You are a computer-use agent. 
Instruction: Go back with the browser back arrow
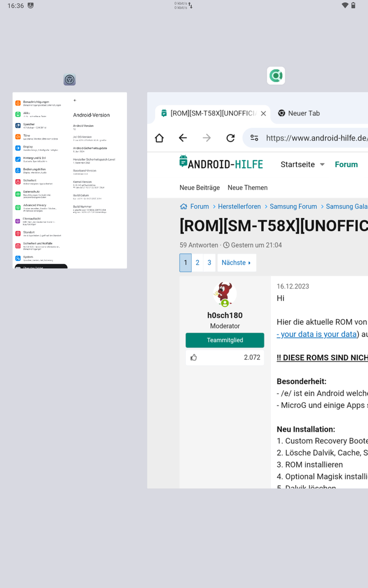183,138
